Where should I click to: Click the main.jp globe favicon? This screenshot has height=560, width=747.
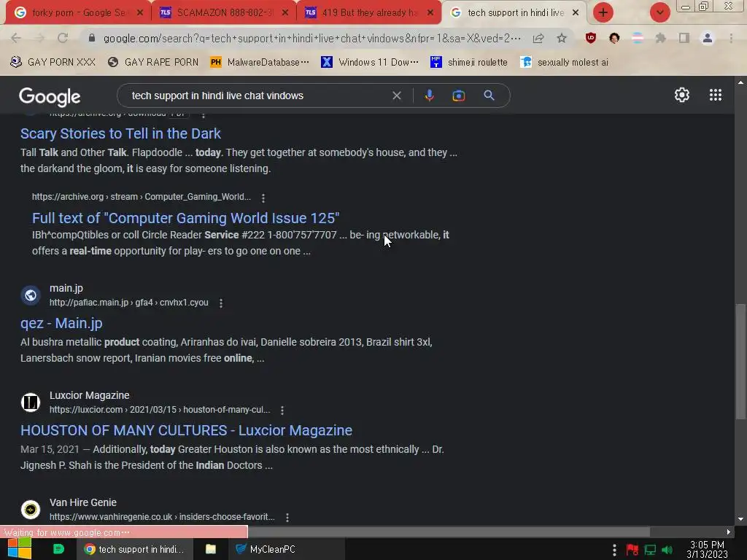(x=31, y=295)
